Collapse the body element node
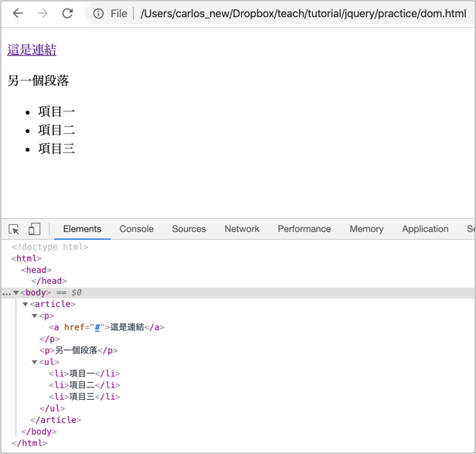 (16, 293)
